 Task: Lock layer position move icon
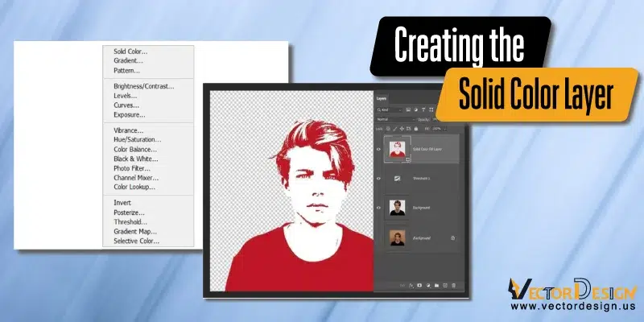(x=402, y=129)
